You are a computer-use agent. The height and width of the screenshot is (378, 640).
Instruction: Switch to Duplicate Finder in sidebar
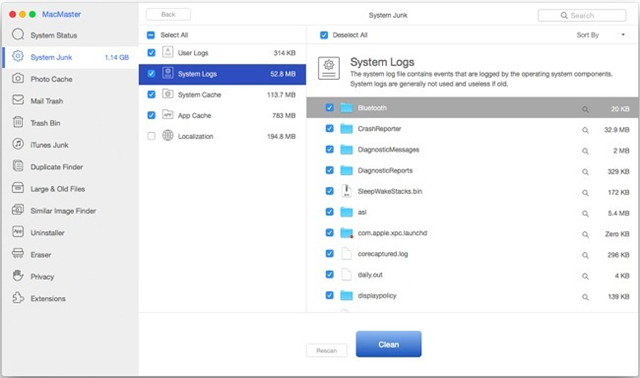click(x=70, y=167)
